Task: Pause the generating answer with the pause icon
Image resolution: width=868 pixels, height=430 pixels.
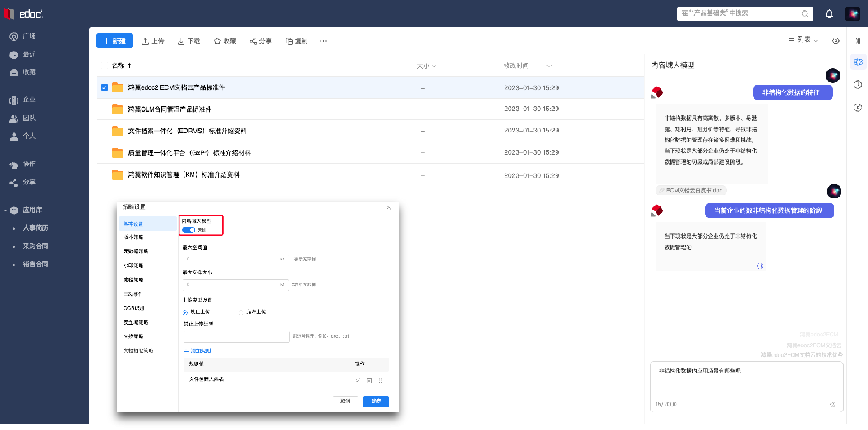Action: 760,266
